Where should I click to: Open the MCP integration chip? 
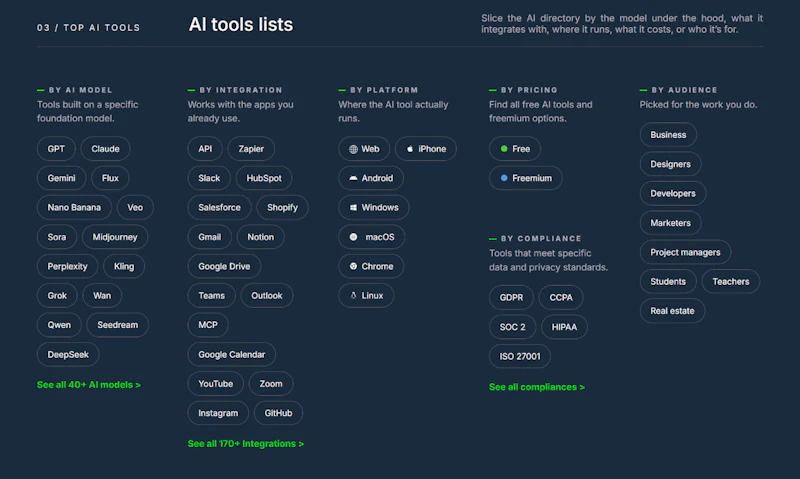pyautogui.click(x=208, y=325)
